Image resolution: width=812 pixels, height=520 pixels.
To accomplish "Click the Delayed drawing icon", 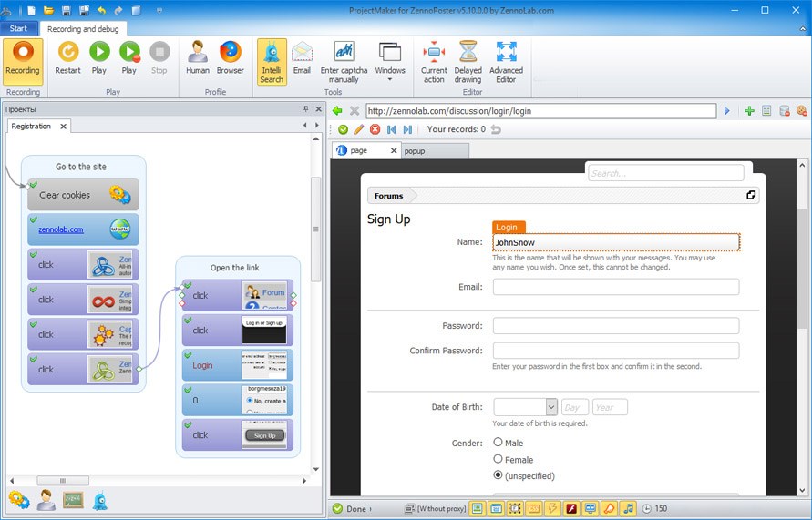I will (468, 60).
